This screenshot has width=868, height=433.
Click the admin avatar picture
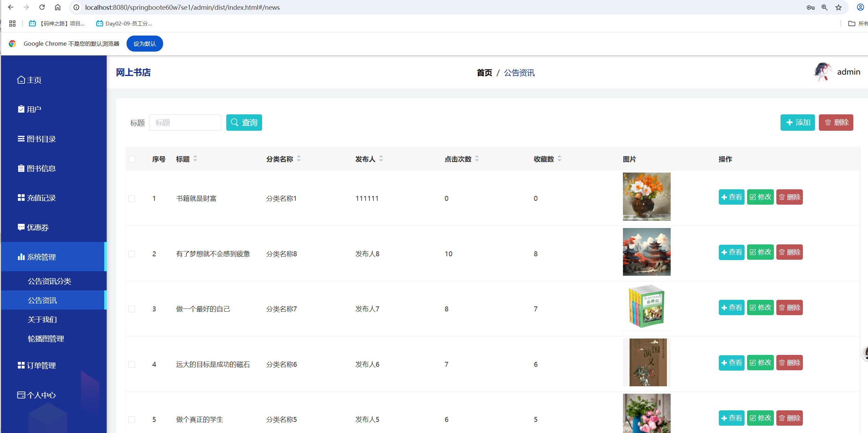click(822, 72)
